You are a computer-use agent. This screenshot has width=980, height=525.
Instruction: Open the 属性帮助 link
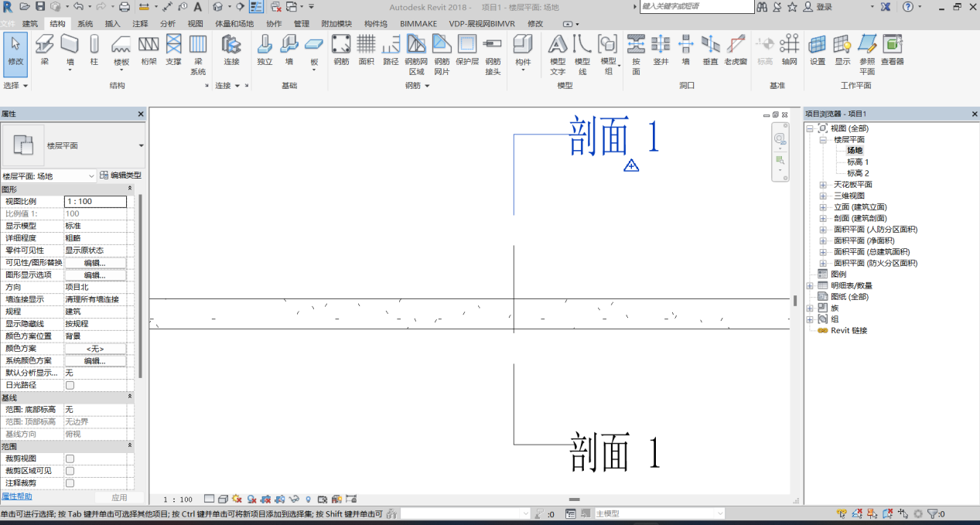(17, 496)
